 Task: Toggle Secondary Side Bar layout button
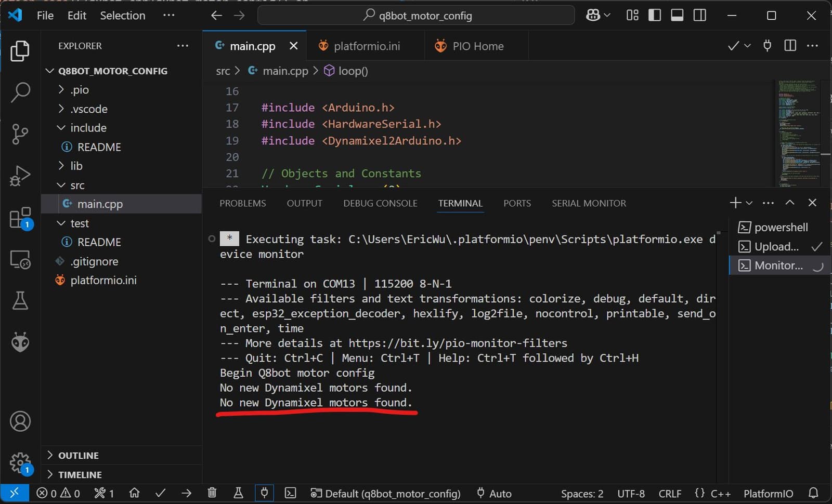point(700,16)
